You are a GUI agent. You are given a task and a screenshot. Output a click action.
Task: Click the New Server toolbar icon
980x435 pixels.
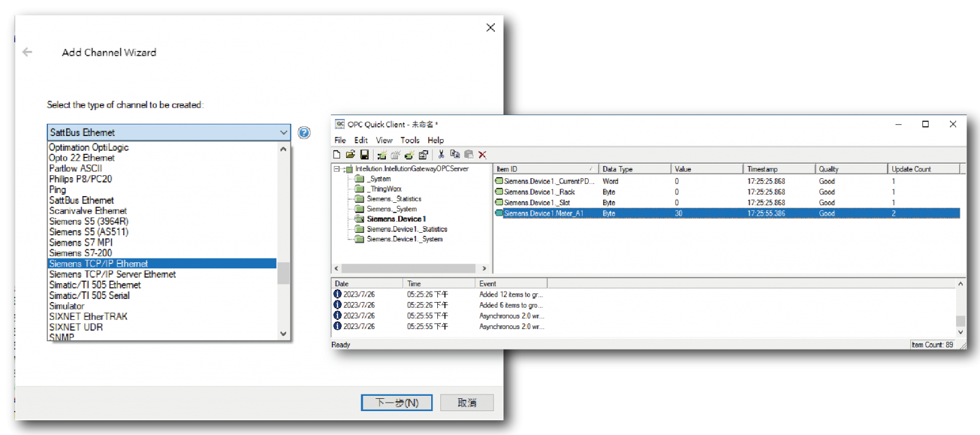pos(382,155)
